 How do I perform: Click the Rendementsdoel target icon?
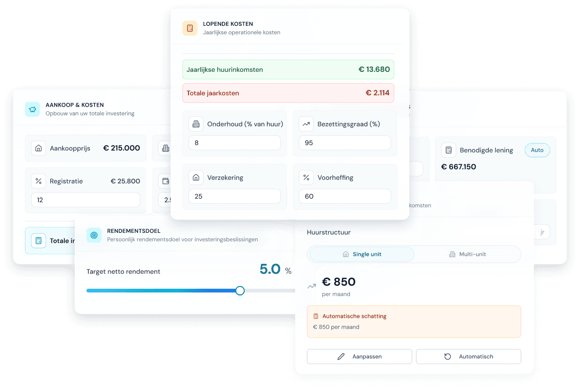(94, 235)
